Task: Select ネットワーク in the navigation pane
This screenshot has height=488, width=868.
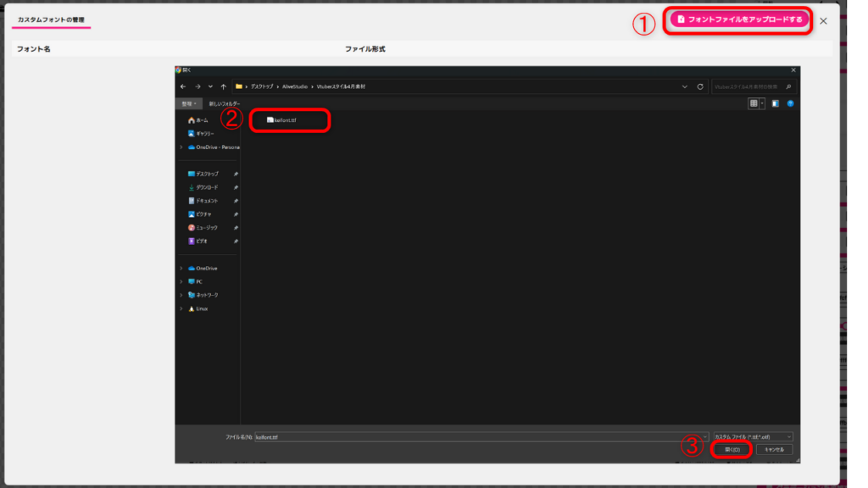Action: pyautogui.click(x=203, y=295)
